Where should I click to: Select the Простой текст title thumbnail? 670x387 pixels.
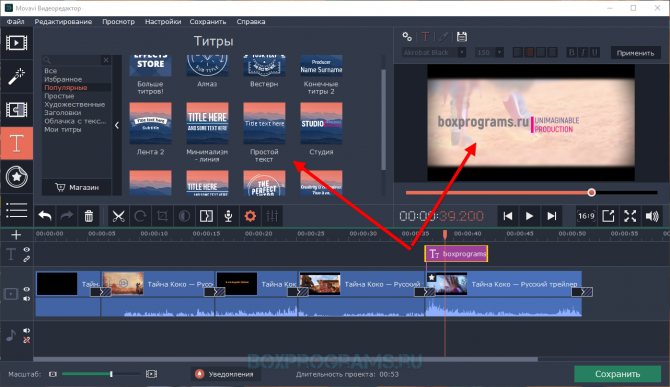click(x=264, y=123)
